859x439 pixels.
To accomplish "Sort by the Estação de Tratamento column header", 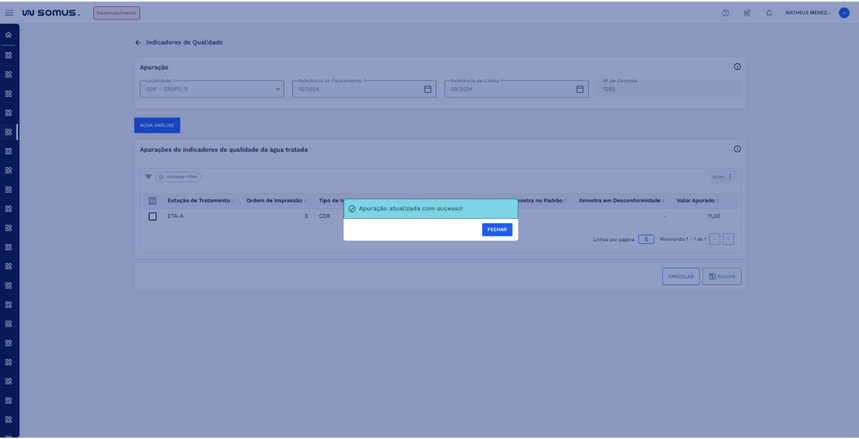I will pyautogui.click(x=198, y=200).
